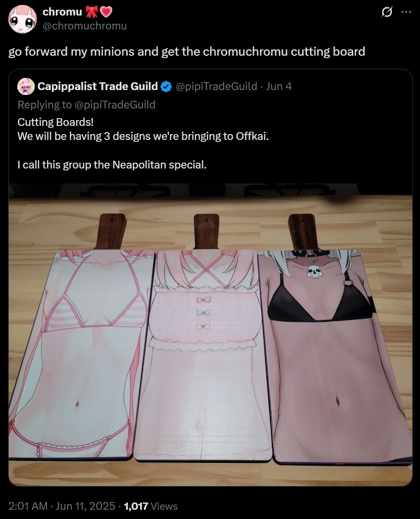The image size is (420, 519).
Task: Open the quoted tweet's Jun 4 date
Action: pos(279,86)
